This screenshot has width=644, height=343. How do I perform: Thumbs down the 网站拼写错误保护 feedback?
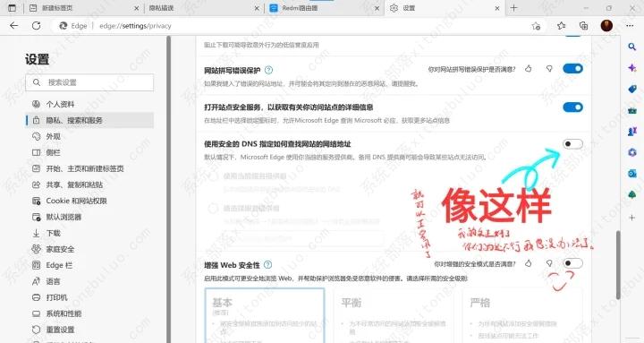[x=549, y=69]
